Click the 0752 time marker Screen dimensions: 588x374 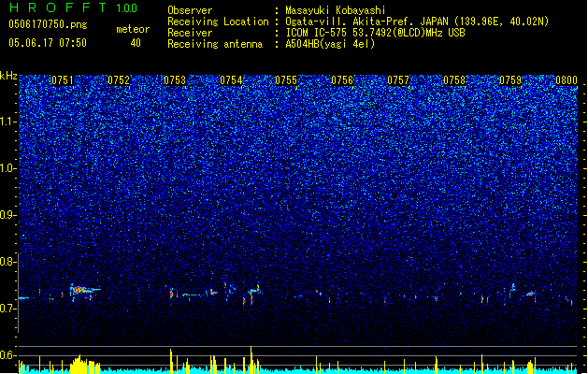click(x=119, y=80)
